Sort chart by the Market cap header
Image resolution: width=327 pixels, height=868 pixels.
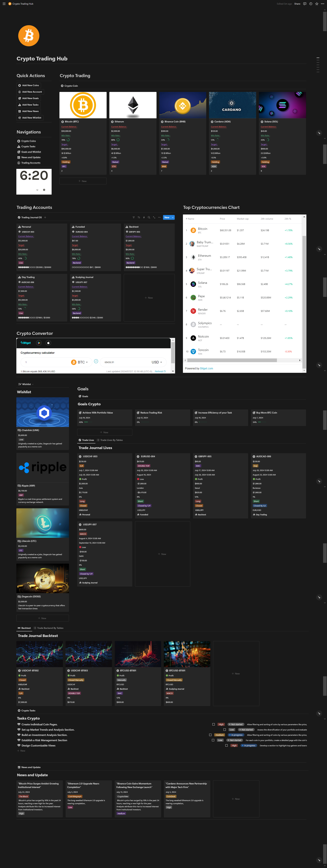[x=243, y=219]
